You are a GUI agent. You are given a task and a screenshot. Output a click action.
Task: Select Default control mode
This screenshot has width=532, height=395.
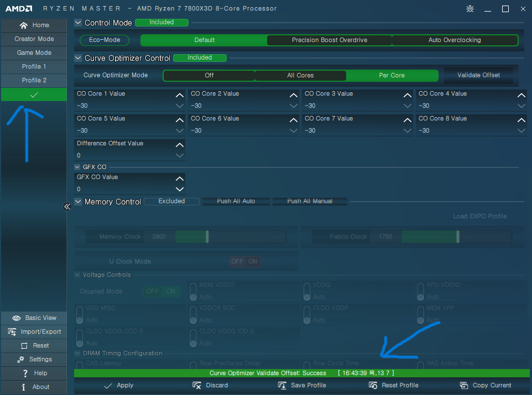[x=204, y=40]
